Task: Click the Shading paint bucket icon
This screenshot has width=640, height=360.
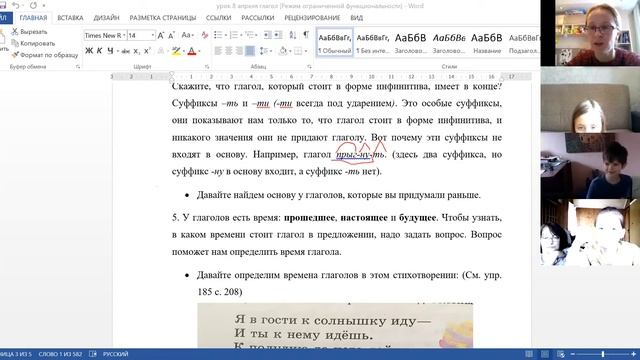Action: (283, 51)
